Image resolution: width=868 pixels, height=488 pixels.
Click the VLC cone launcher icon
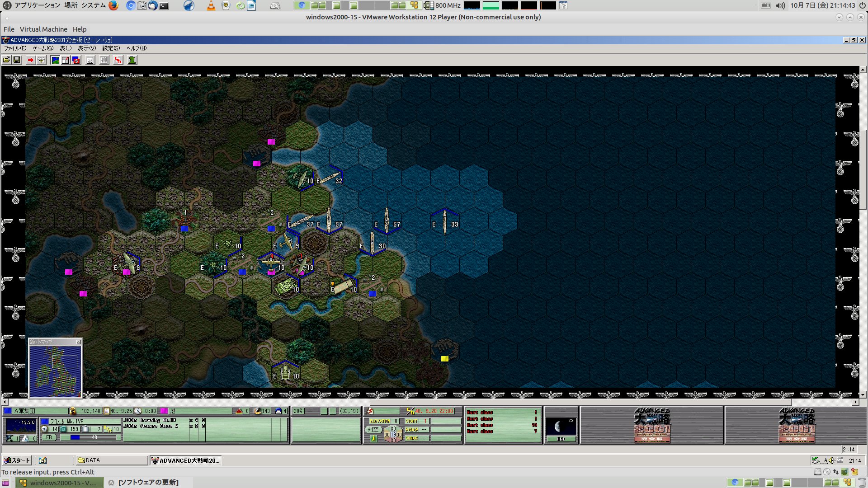[211, 5]
